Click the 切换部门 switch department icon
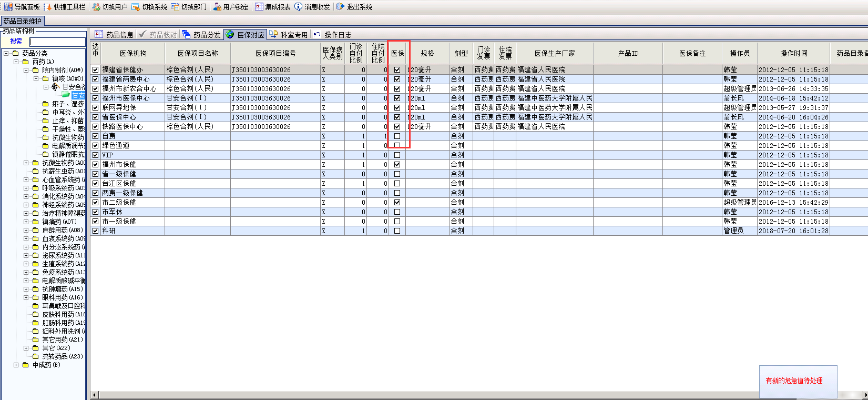 pyautogui.click(x=175, y=7)
